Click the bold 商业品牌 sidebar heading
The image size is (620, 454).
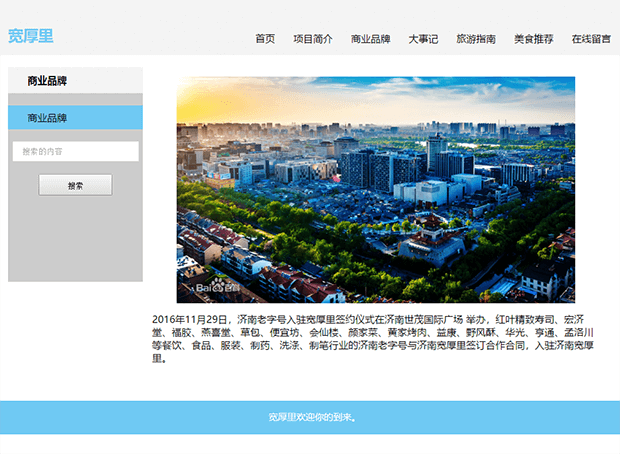coord(47,81)
